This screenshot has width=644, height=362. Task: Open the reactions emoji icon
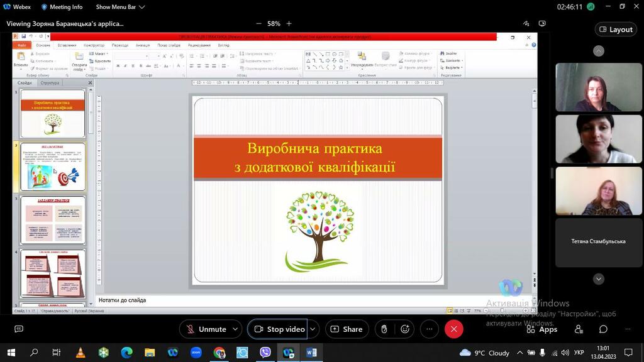point(405,329)
